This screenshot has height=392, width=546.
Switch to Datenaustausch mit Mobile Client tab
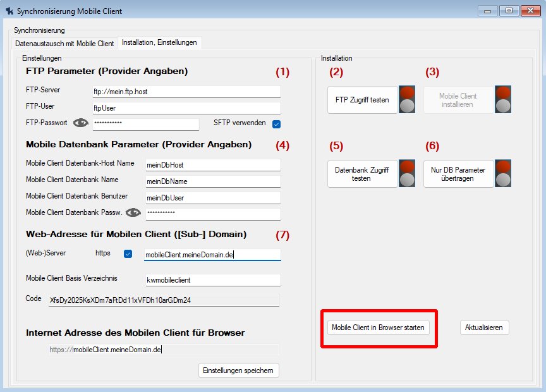tap(64, 44)
